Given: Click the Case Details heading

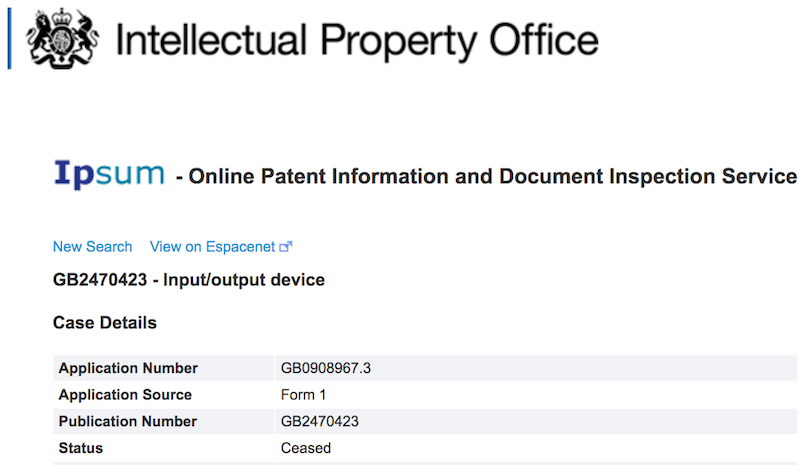Looking at the screenshot, I should tap(105, 323).
